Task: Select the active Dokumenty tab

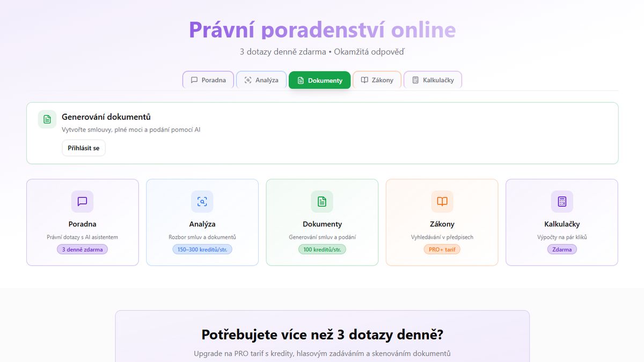Action: [319, 80]
